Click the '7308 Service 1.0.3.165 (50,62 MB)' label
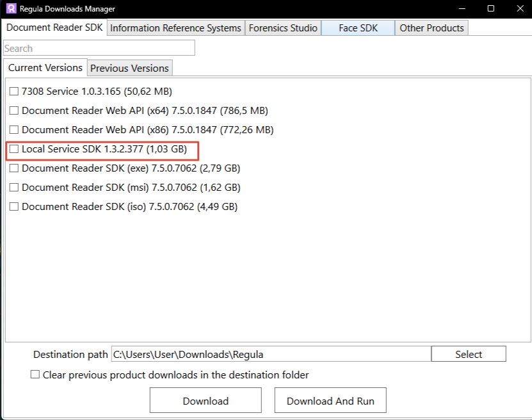 [x=97, y=92]
